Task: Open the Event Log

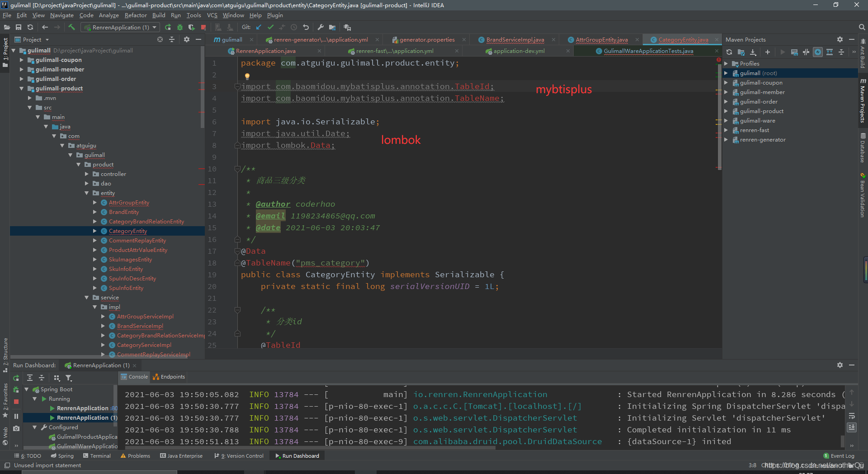Action: 839,456
